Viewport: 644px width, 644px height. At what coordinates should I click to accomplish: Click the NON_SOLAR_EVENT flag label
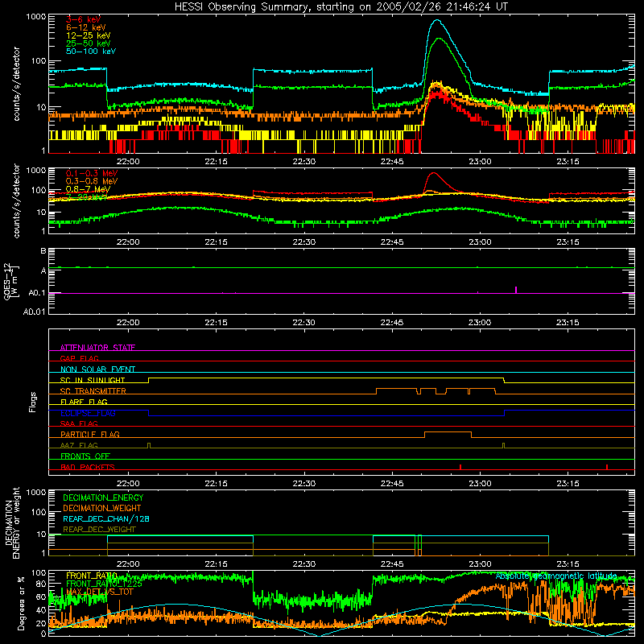[97, 369]
